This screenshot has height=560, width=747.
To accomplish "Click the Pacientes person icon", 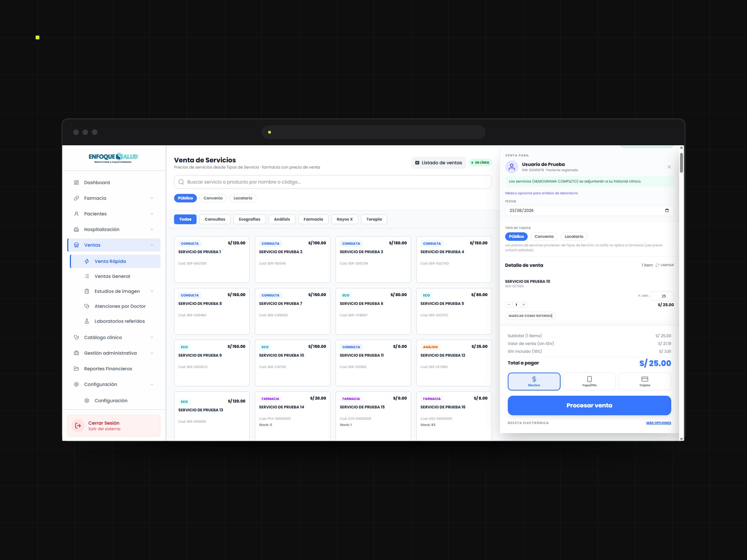I will (76, 214).
